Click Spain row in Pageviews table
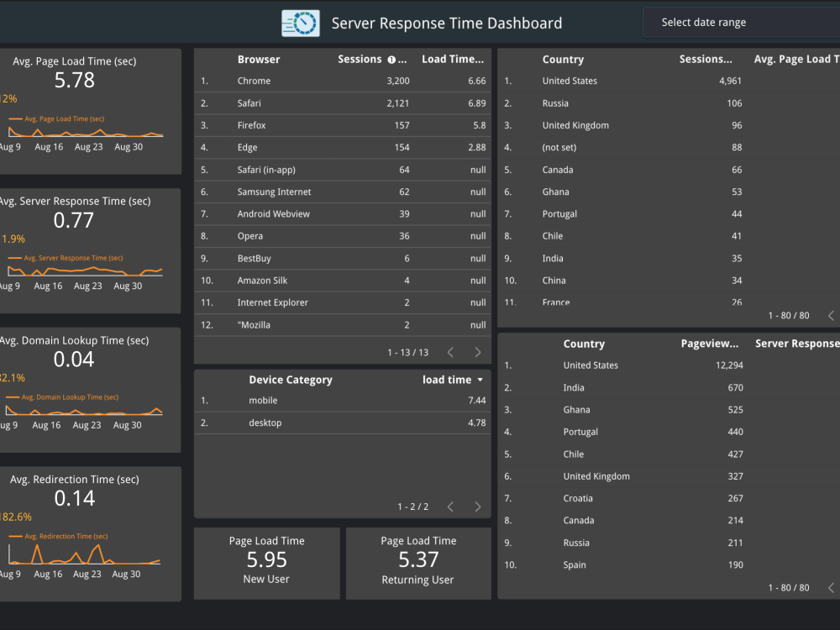840x630 pixels. pos(669,564)
